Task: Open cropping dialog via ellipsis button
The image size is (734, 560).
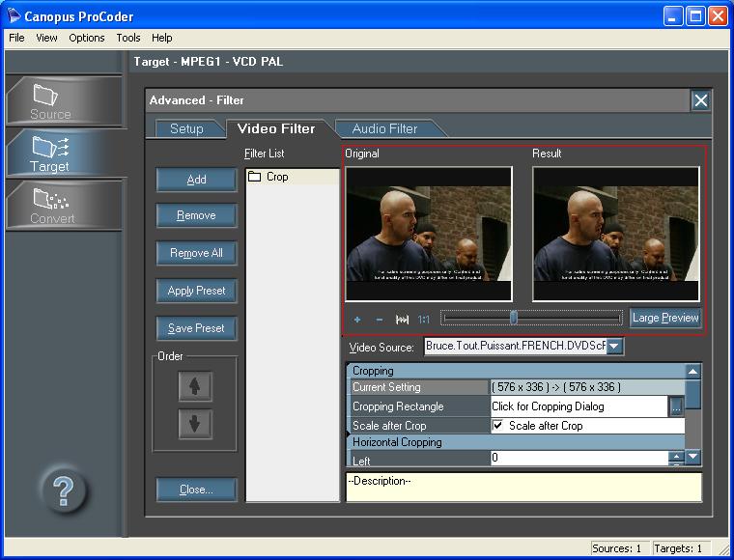Action: tap(676, 407)
